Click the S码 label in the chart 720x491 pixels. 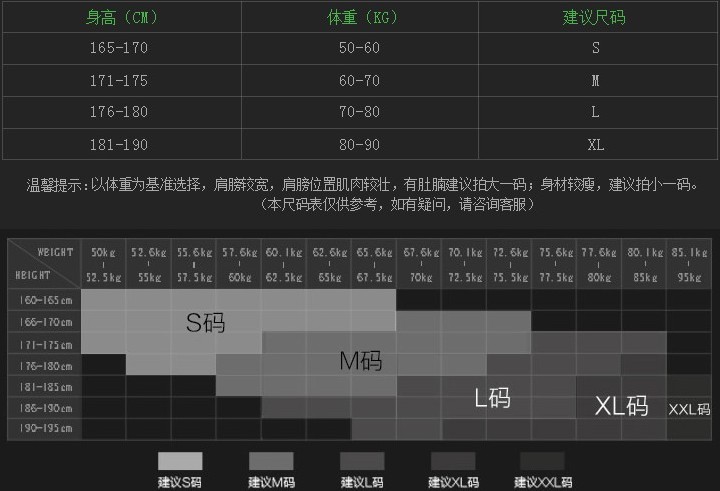pos(205,322)
